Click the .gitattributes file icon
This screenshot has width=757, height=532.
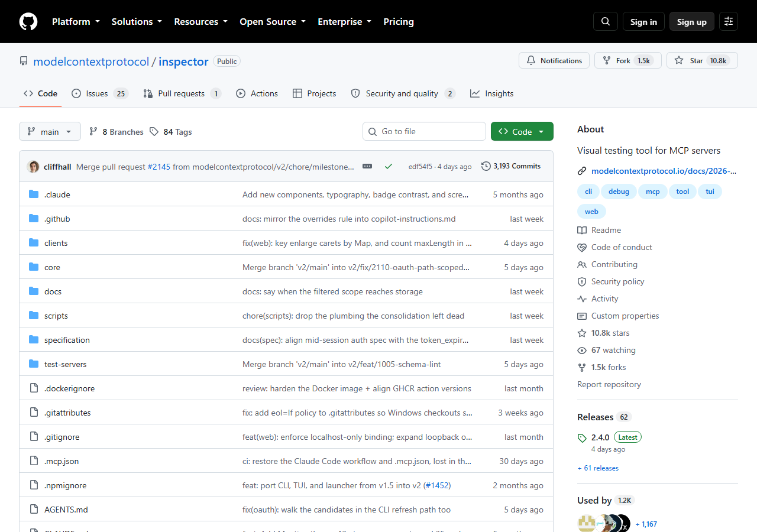pyautogui.click(x=34, y=413)
